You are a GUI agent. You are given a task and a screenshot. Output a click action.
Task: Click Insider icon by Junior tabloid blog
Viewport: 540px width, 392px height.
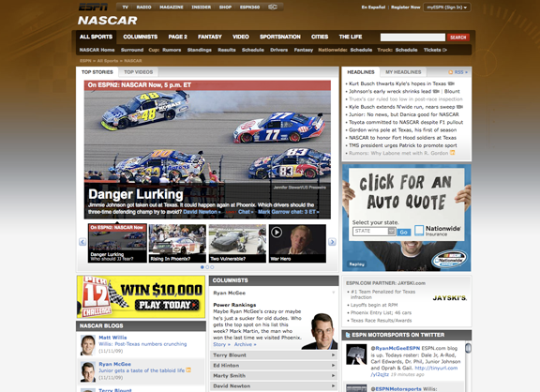click(188, 370)
